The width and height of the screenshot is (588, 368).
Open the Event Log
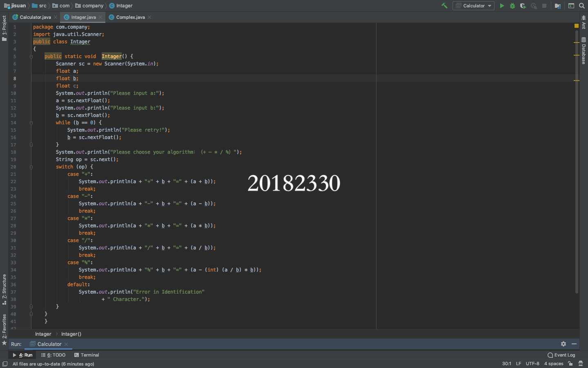[x=561, y=355]
